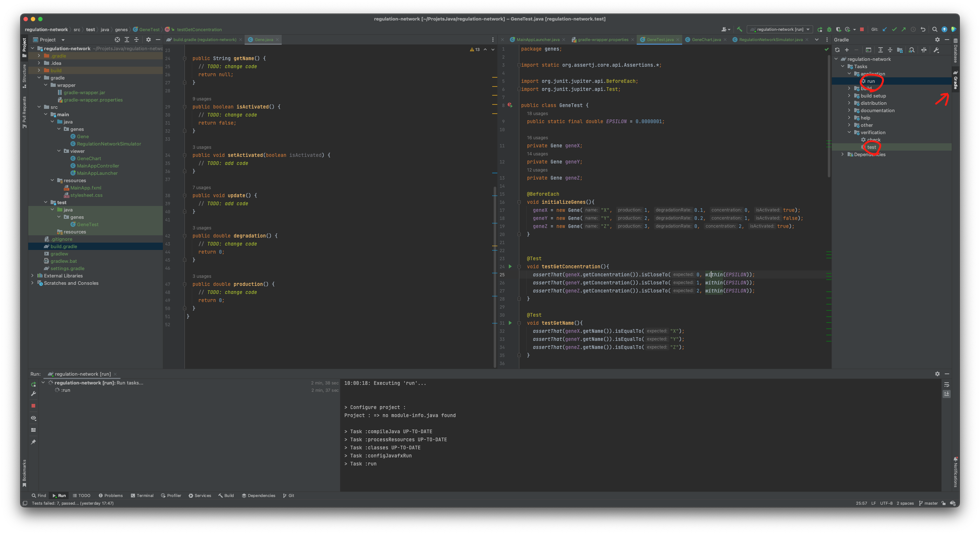The image size is (980, 534).
Task: Collapse all nodes in Gradle panel
Action: [890, 50]
